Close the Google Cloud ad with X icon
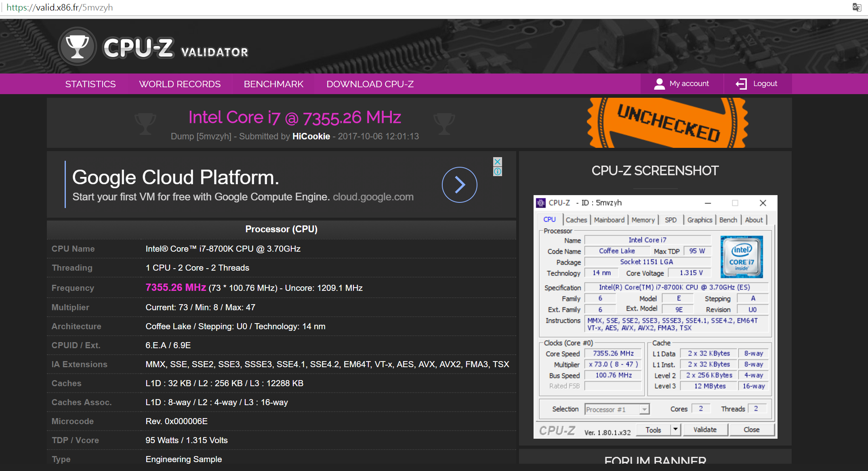The image size is (868, 471). tap(498, 162)
